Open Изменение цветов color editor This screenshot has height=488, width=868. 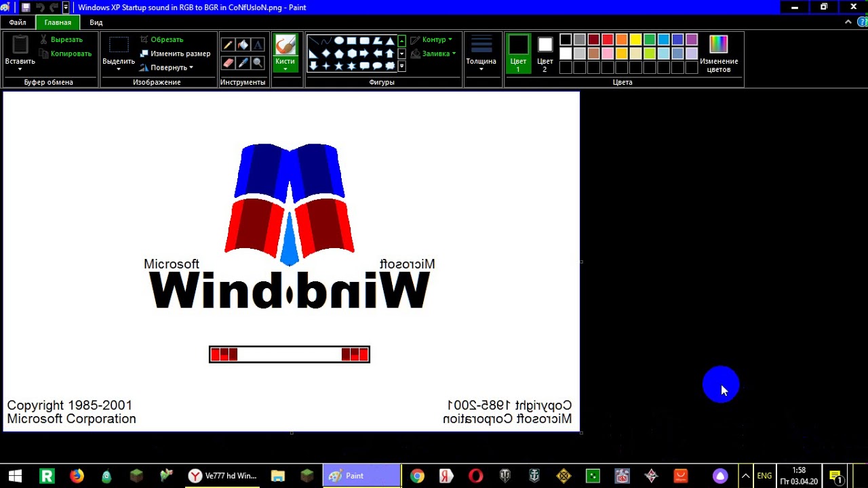pos(719,54)
